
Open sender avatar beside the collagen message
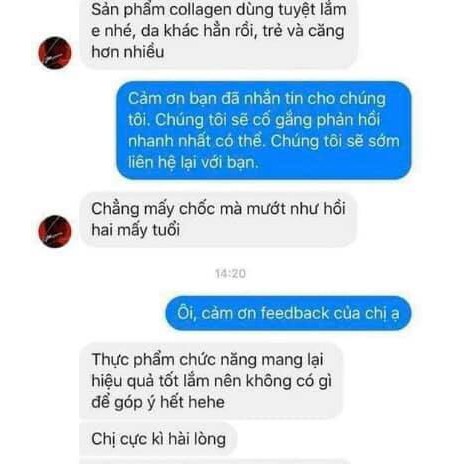tap(55, 53)
